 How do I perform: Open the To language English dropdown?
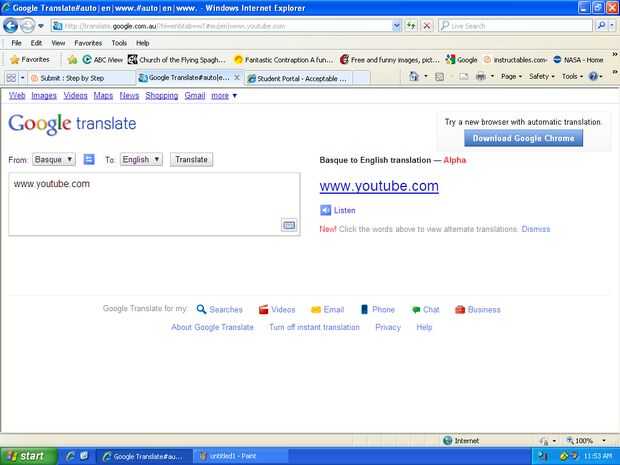(141, 159)
